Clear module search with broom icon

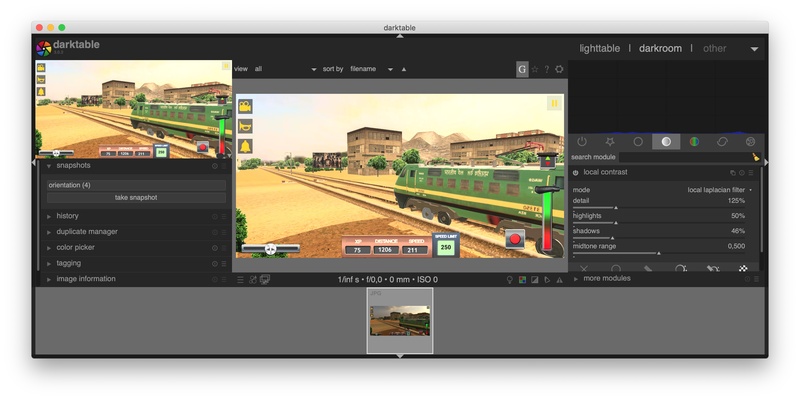756,157
